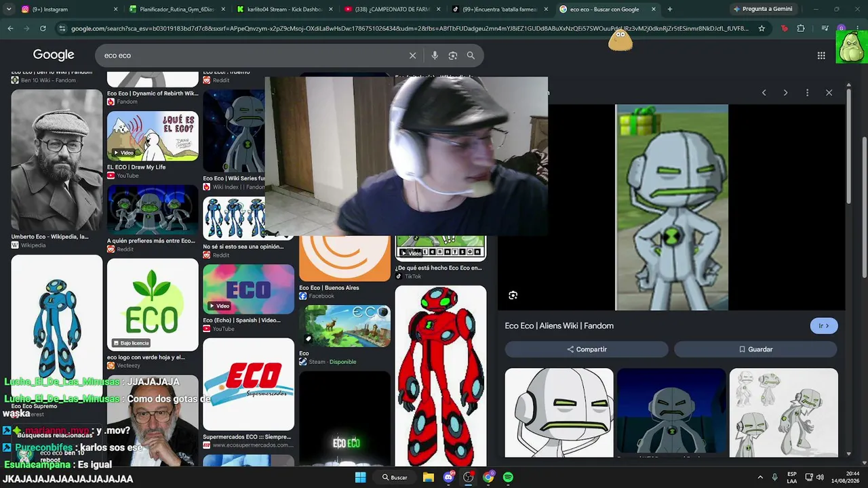
Task: Open Chrome from taskbar
Action: click(488, 477)
